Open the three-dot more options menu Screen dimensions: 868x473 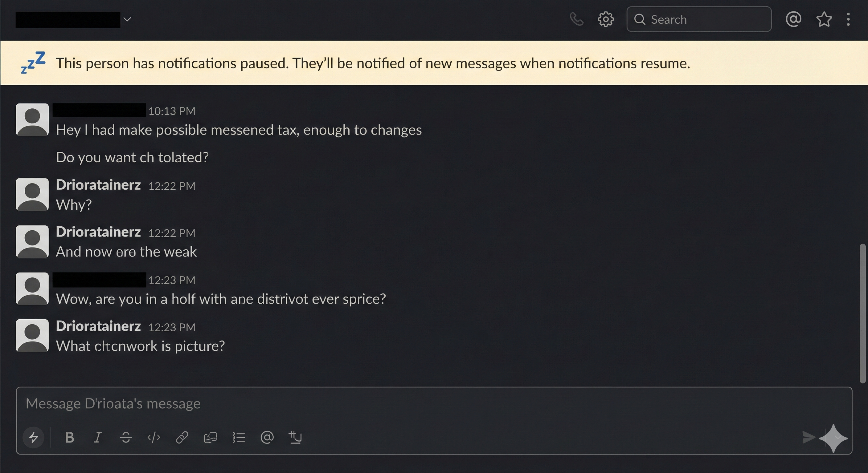(x=848, y=19)
